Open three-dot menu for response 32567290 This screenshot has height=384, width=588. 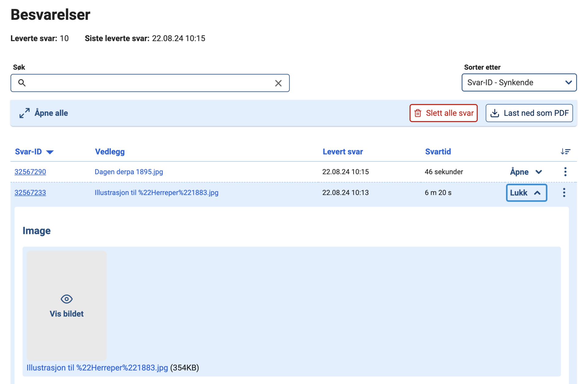point(565,172)
